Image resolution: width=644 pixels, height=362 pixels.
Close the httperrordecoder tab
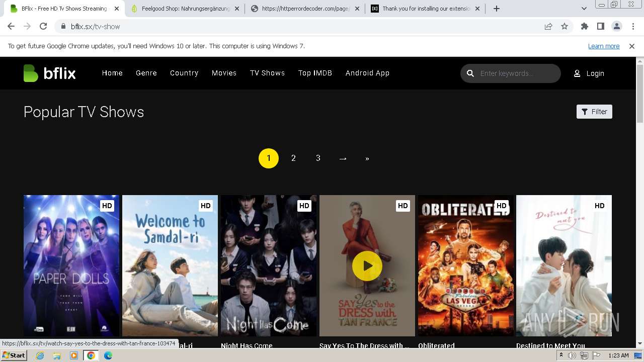pyautogui.click(x=357, y=9)
